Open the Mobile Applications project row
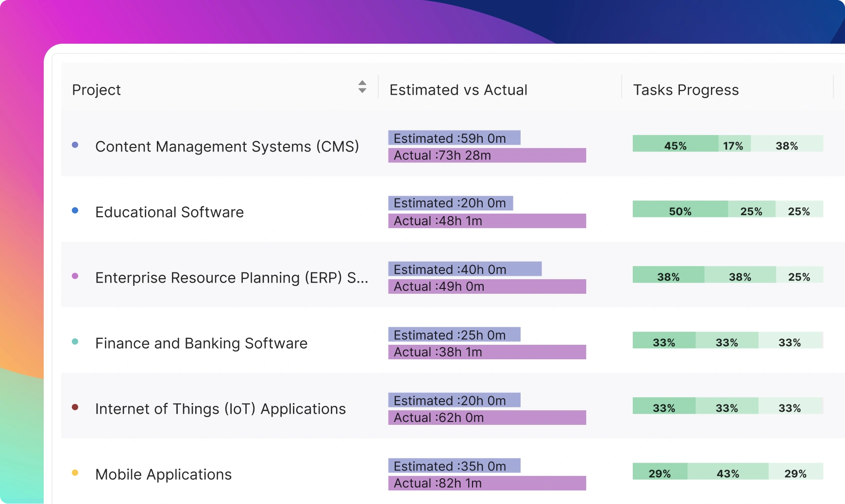 [164, 474]
